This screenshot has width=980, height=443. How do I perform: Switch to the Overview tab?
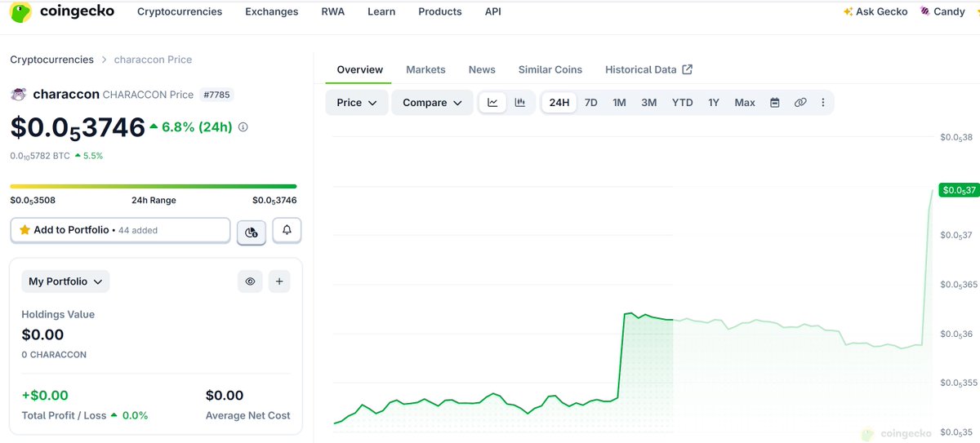coord(360,70)
